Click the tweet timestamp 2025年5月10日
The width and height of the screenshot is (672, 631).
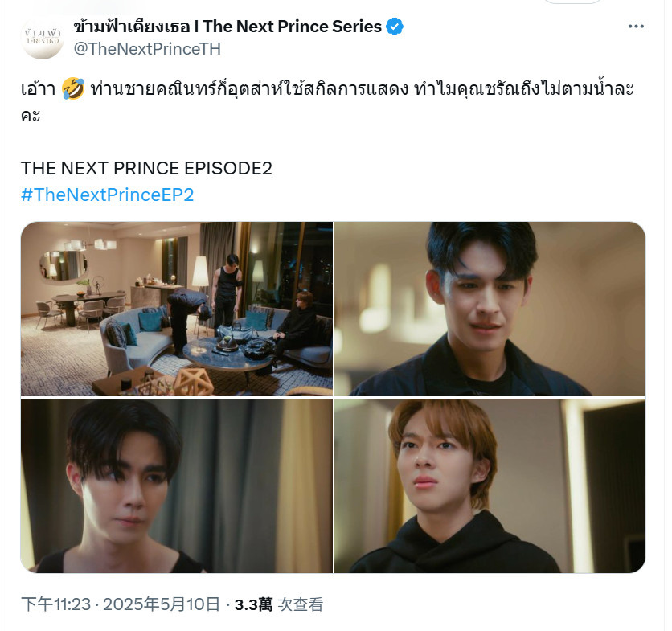pos(162,604)
